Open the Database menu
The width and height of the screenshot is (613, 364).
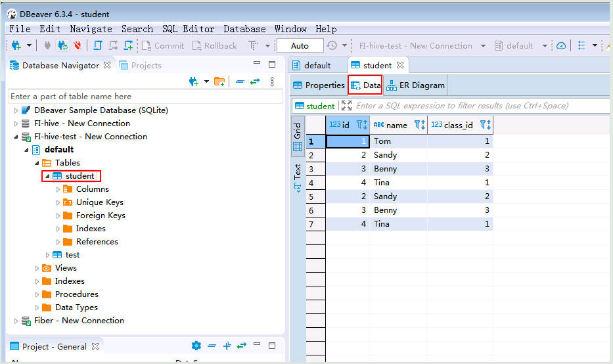[x=244, y=29]
